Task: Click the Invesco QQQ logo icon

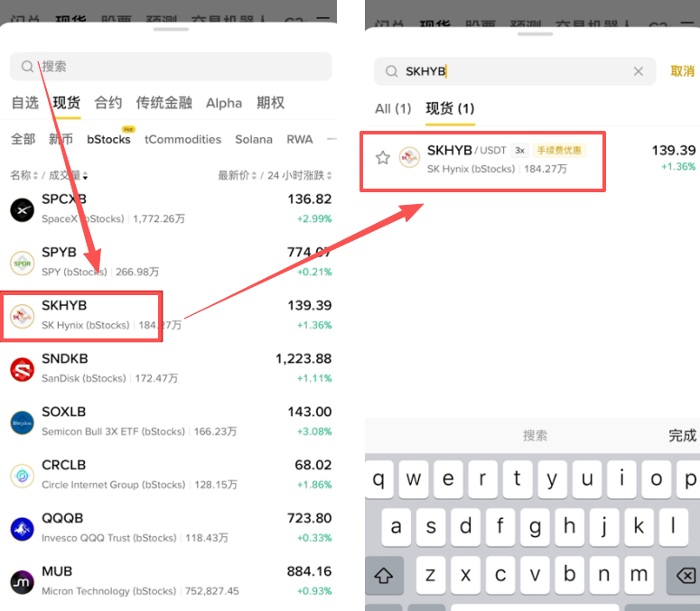Action: coord(23,529)
